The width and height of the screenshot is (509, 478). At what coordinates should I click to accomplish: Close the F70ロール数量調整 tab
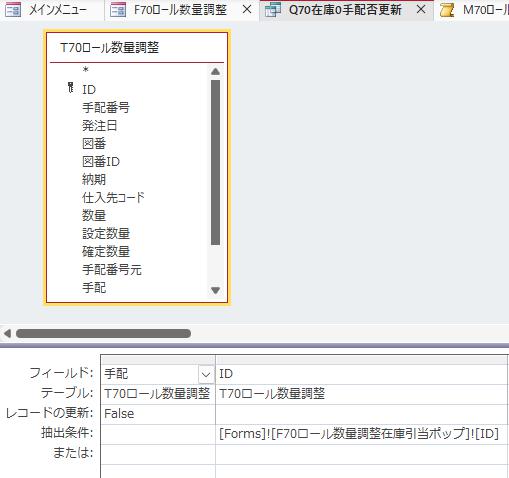click(247, 10)
